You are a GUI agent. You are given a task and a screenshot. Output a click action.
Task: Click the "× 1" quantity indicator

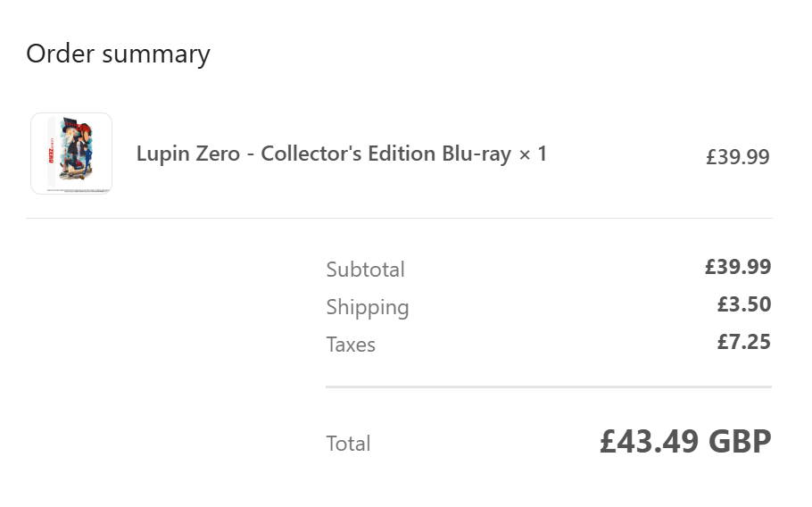(533, 154)
